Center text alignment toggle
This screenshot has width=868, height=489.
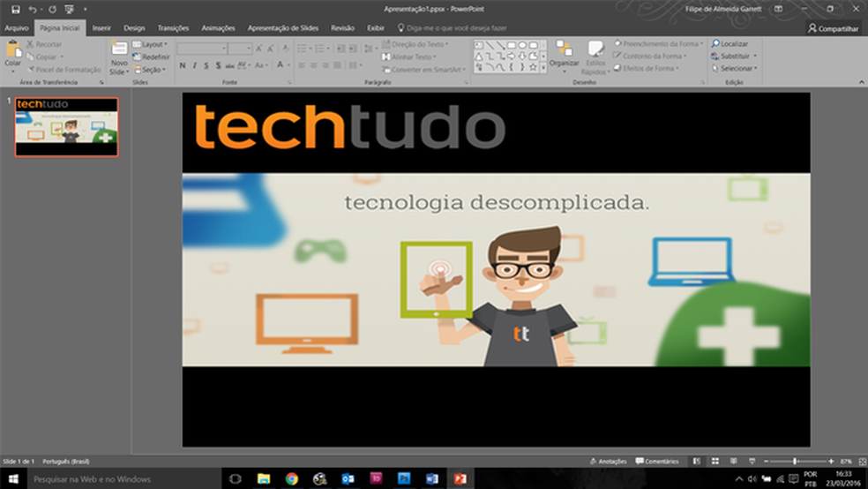click(x=314, y=65)
